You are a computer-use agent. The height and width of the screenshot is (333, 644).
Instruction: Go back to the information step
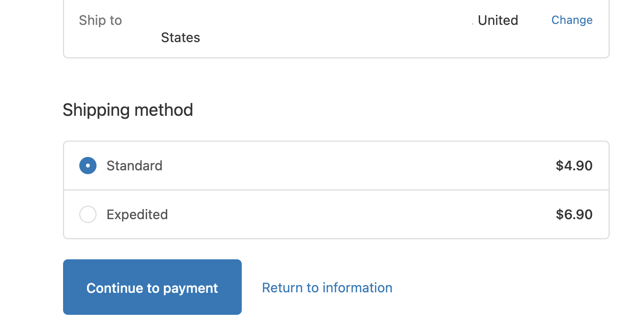(x=327, y=288)
